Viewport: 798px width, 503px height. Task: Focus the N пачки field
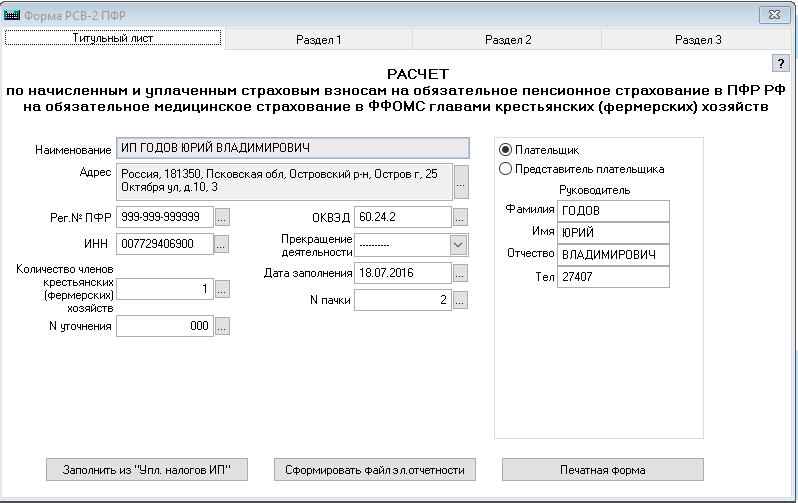click(403, 300)
